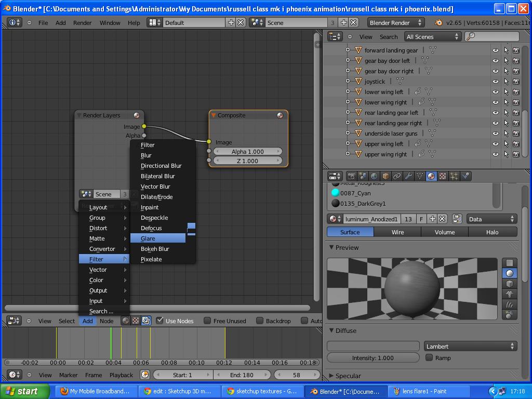The width and height of the screenshot is (532, 399).
Task: Click the diffuse Intensity slider
Action: pos(373,358)
